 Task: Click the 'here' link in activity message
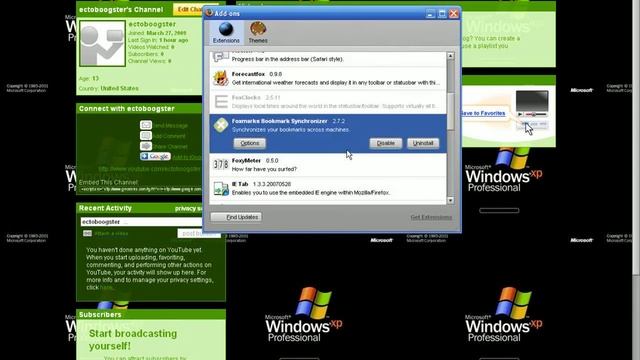[106, 287]
